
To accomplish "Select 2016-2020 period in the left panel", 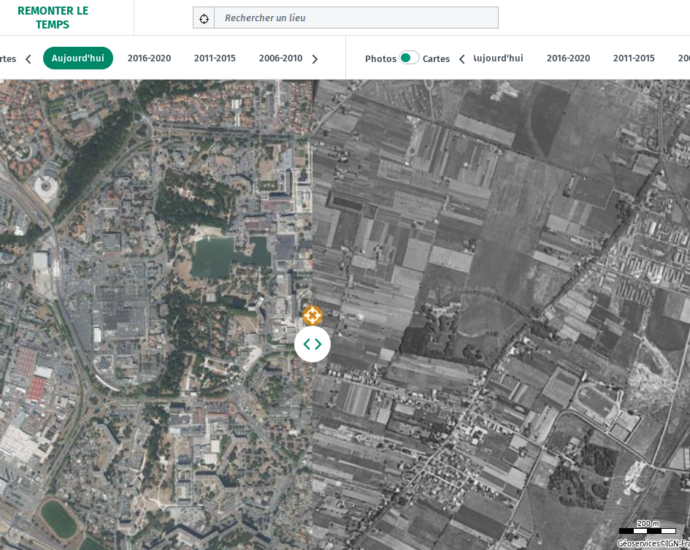I will click(149, 58).
